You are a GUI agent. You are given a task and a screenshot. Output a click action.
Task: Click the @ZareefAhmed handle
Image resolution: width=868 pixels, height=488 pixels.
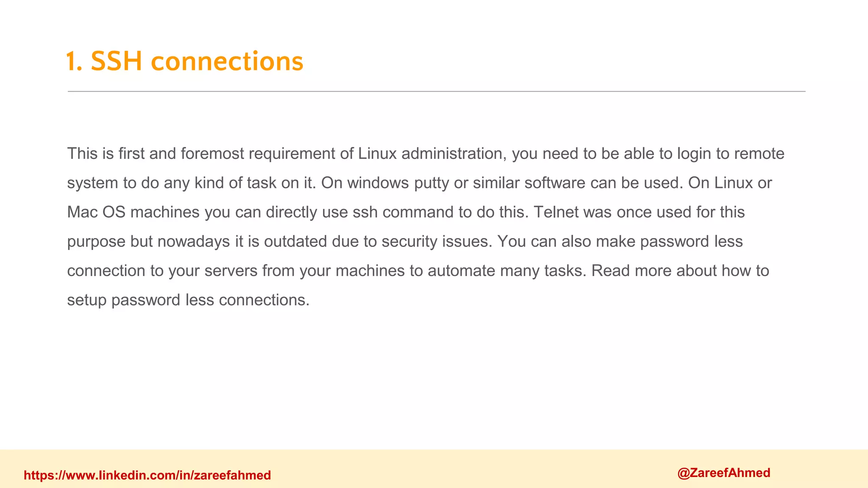click(x=723, y=473)
